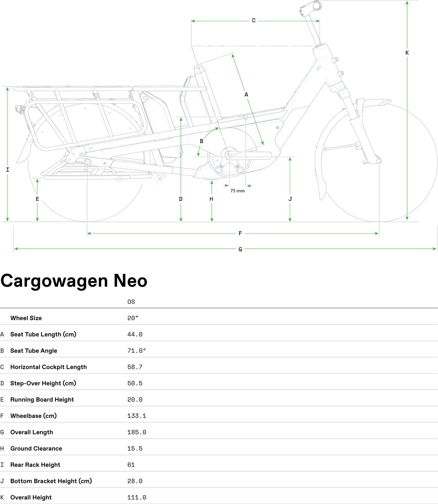Select the Bottom Bracket Height (cm) label

pos(51,481)
